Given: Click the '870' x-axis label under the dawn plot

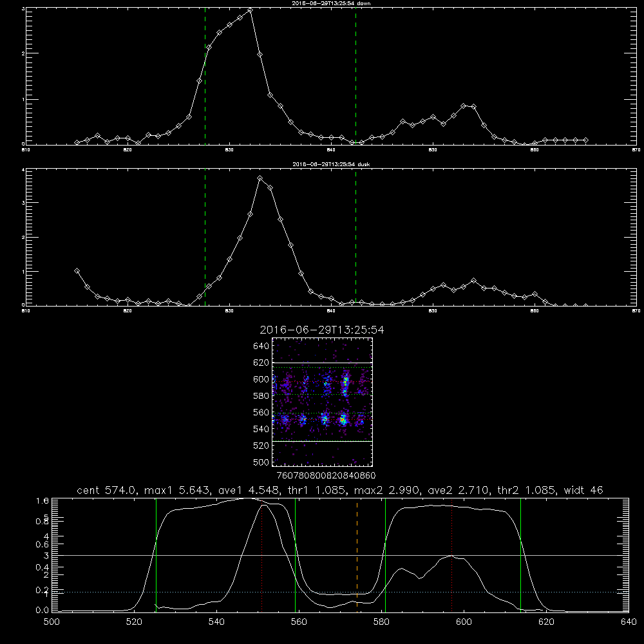Looking at the screenshot, I should (x=636, y=150).
